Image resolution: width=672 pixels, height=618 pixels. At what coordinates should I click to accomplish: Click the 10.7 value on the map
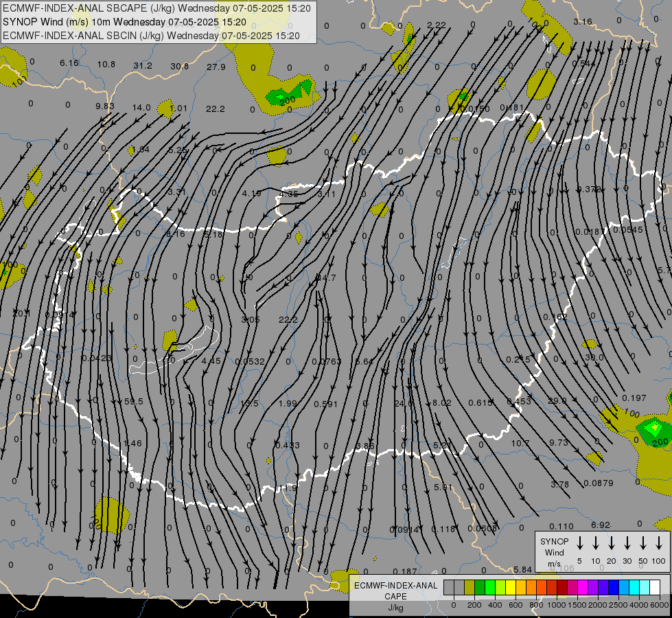[x=520, y=443]
